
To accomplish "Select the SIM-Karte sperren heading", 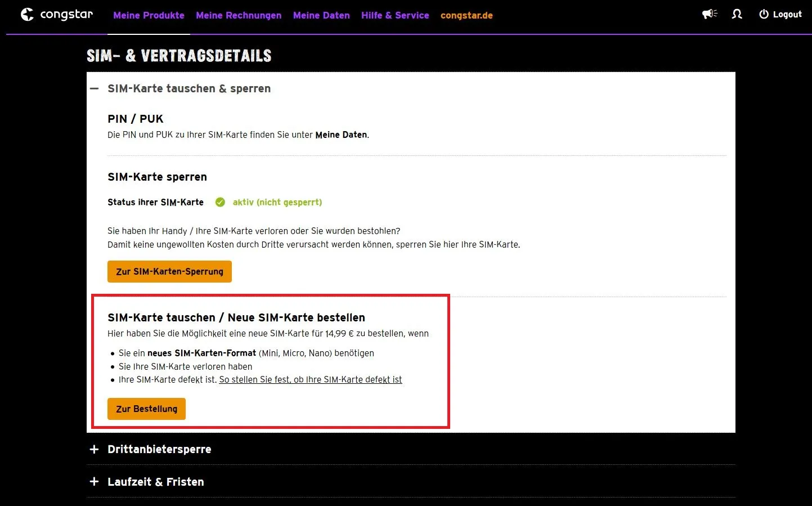I will pyautogui.click(x=157, y=177).
